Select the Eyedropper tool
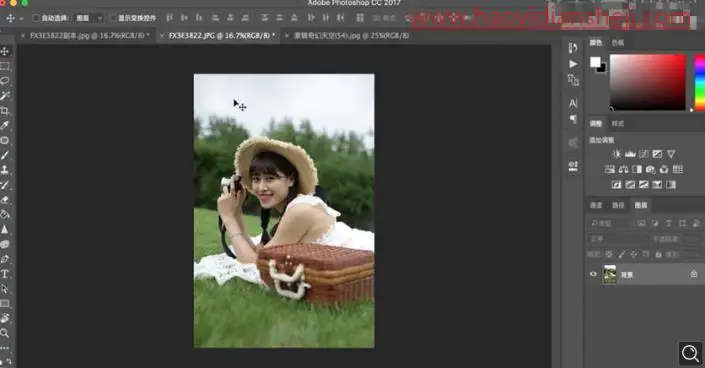Viewport: 705px width, 368px height. [5, 126]
